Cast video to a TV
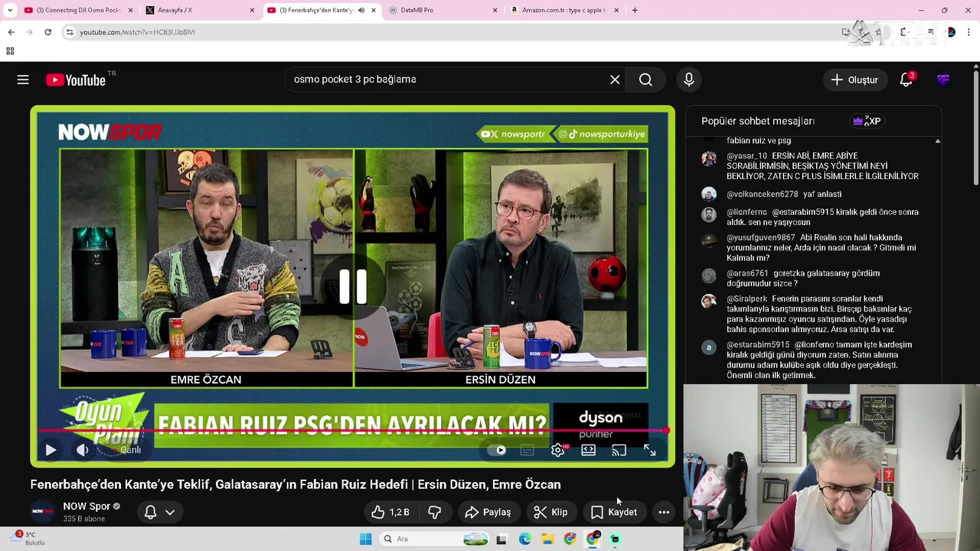 point(619,450)
